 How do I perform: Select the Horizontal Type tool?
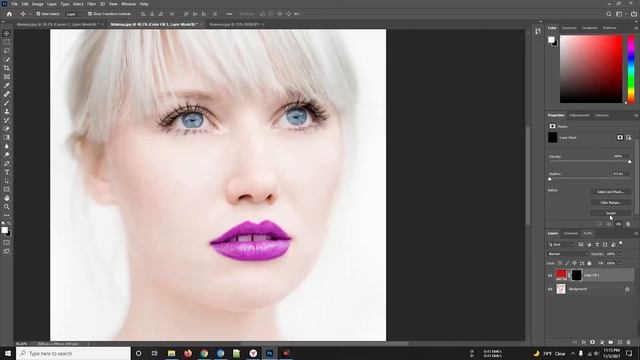coord(7,172)
